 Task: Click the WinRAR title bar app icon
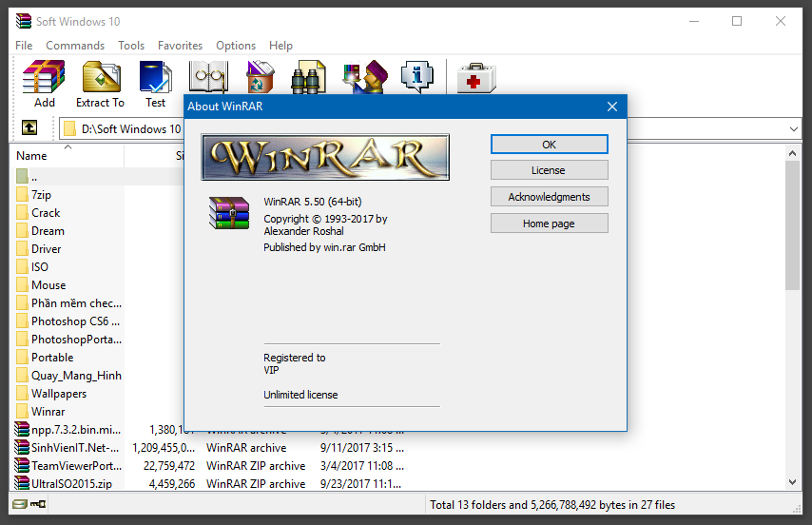tap(24, 21)
